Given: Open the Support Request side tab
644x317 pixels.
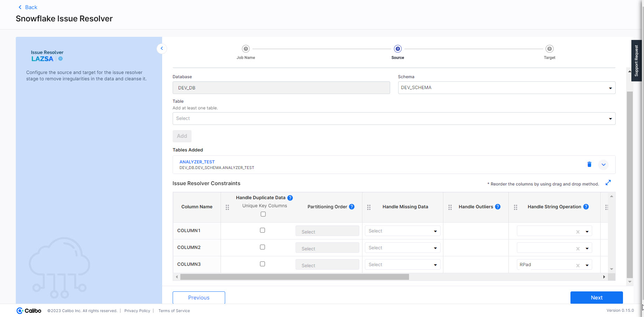Looking at the screenshot, I should (x=636, y=61).
